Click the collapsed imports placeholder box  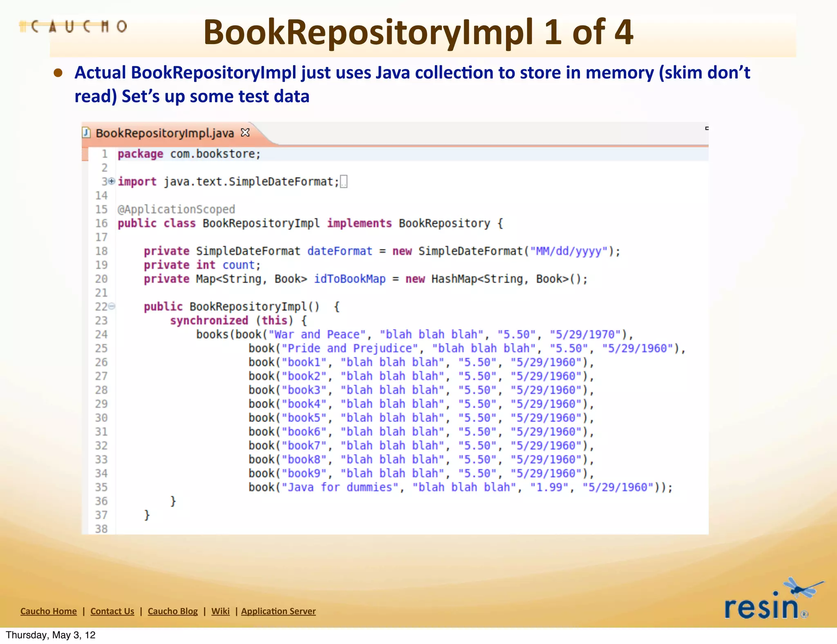tap(344, 181)
